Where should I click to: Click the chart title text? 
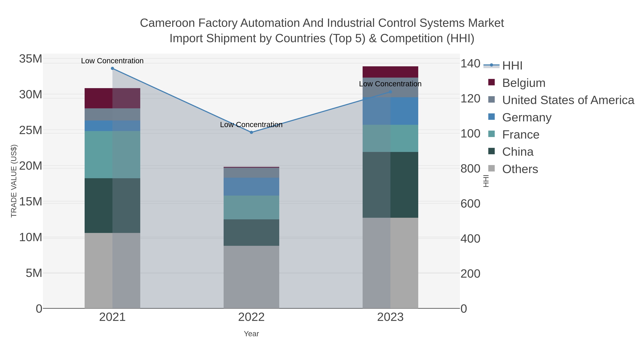(x=322, y=30)
